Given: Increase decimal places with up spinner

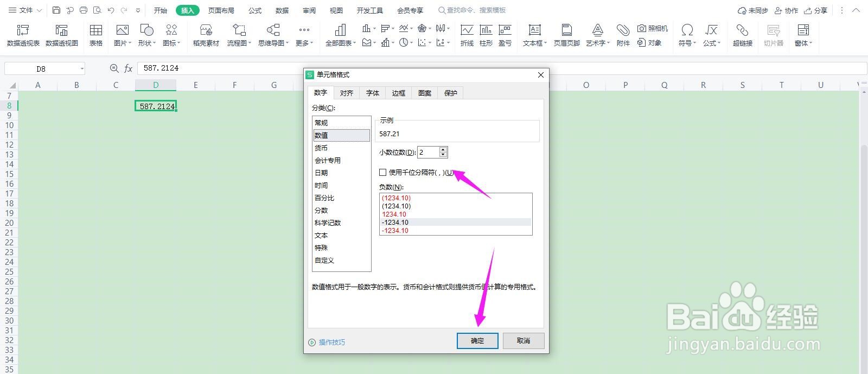Looking at the screenshot, I should [x=443, y=150].
